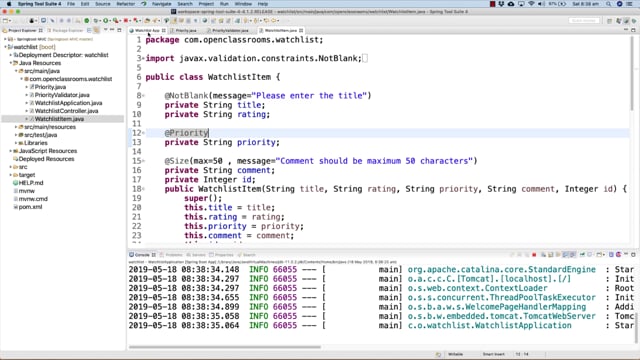Screen dimensions: 640x360
Task: Expand the Libraries node
Action: click(x=16, y=143)
